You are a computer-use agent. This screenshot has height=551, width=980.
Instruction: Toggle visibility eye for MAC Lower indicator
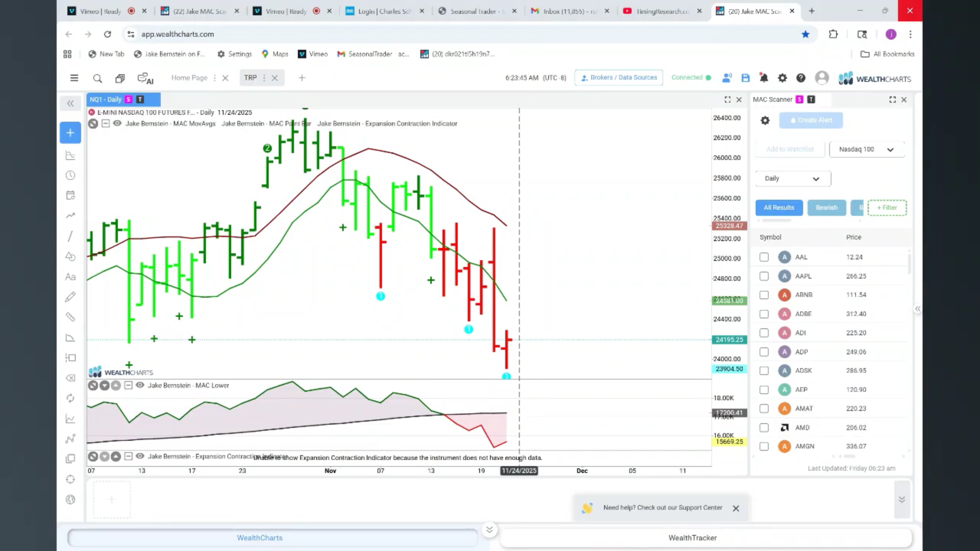coord(140,385)
